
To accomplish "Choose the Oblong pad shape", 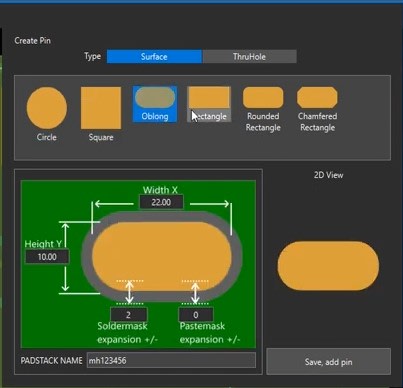I will (155, 104).
